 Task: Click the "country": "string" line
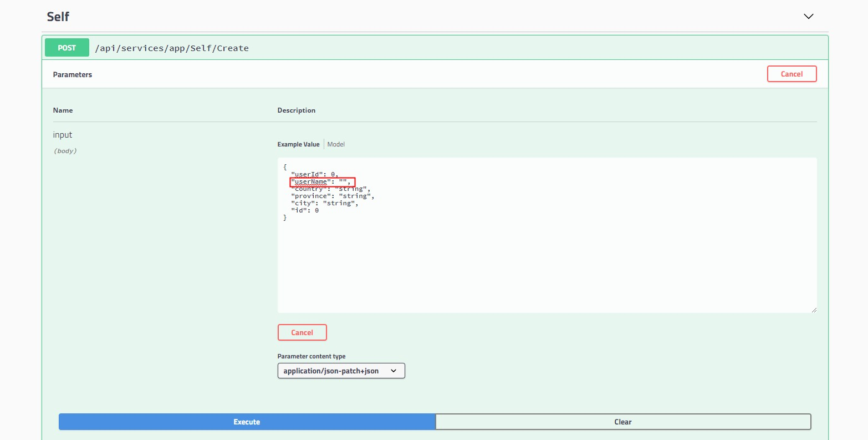(x=330, y=189)
